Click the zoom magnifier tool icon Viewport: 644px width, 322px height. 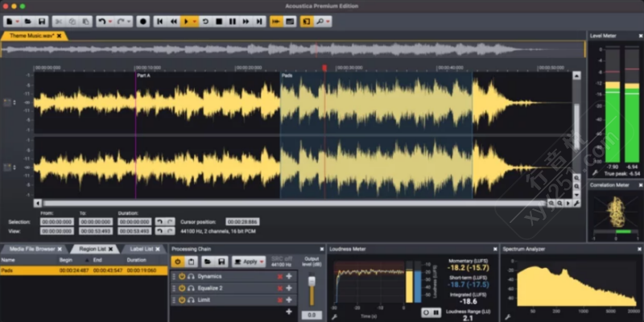(320, 22)
